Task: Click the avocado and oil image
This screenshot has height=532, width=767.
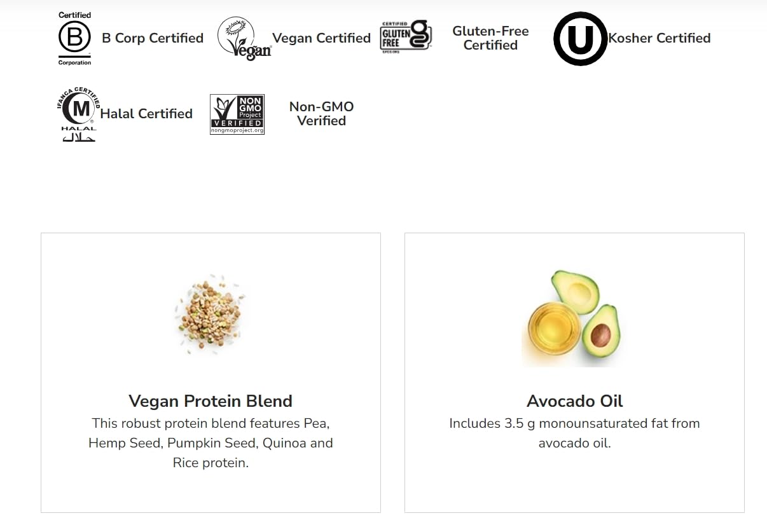Action: pyautogui.click(x=574, y=317)
